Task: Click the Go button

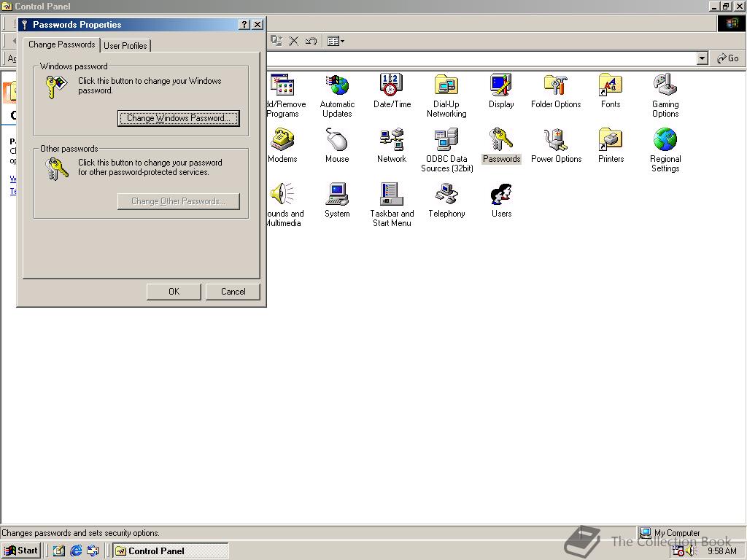Action: (x=728, y=58)
